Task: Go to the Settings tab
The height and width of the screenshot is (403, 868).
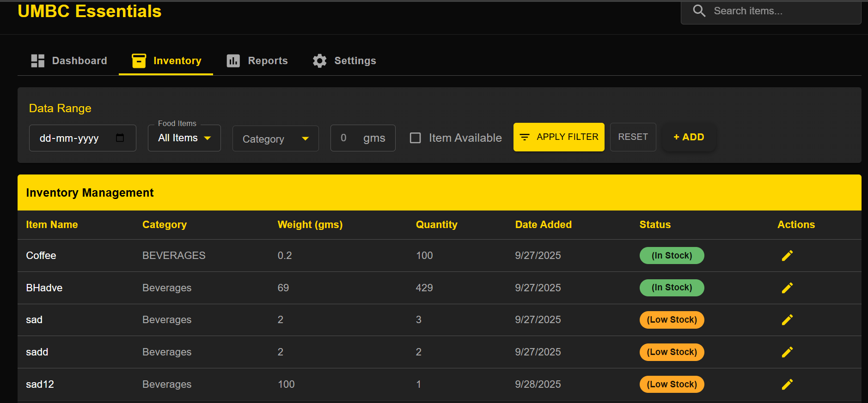Action: coord(344,61)
